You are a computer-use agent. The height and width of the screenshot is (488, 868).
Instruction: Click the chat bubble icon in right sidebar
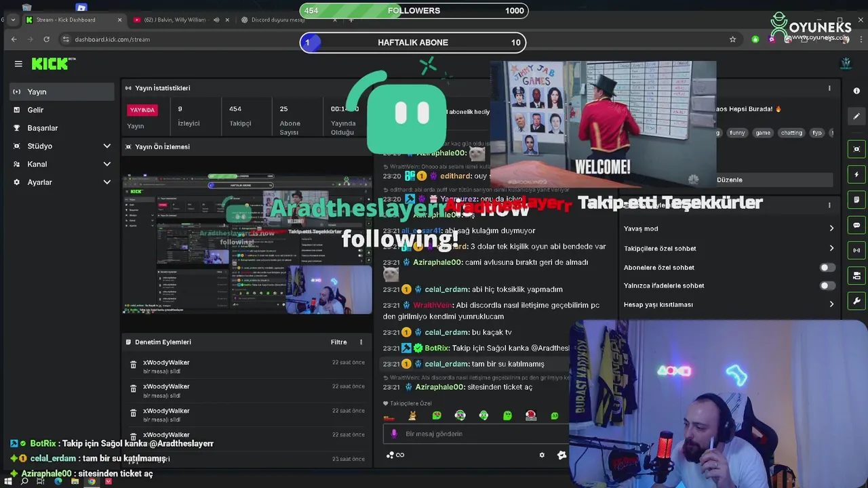[x=856, y=225]
